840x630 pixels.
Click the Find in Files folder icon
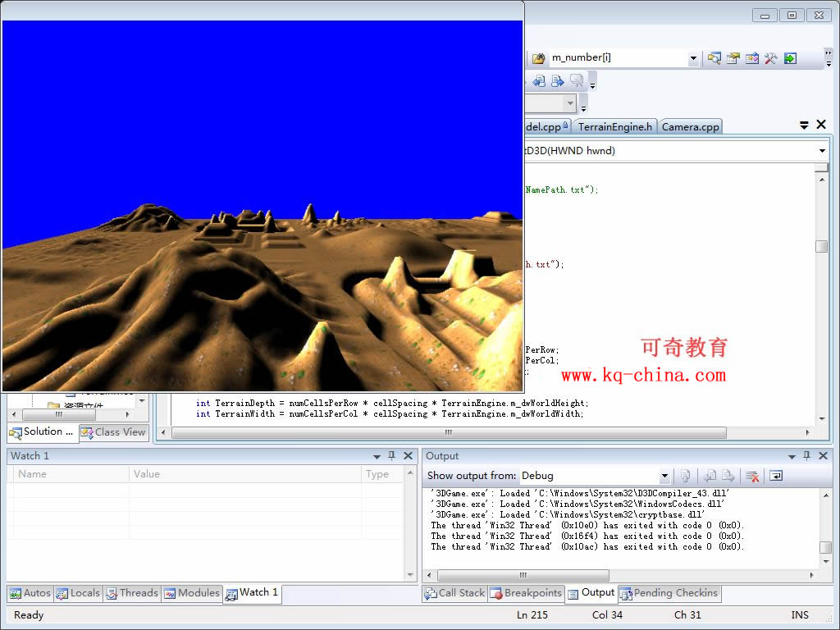pyautogui.click(x=538, y=58)
